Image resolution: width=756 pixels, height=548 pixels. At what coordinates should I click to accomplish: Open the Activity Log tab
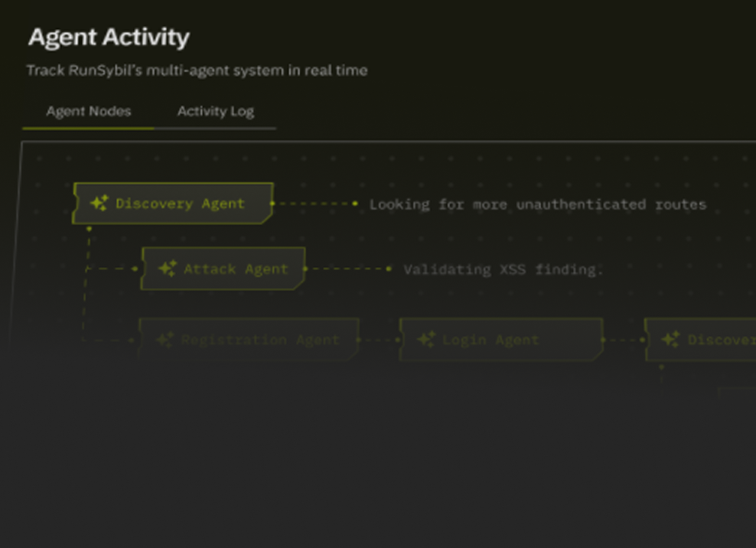pos(215,111)
